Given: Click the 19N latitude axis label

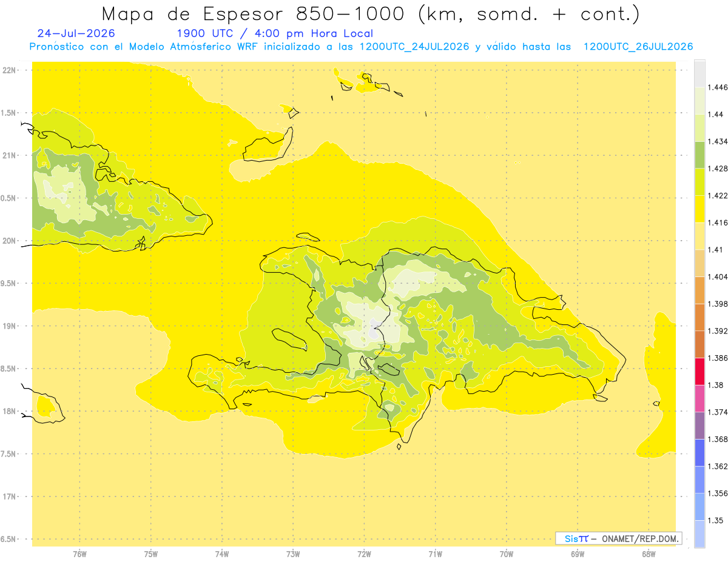Looking at the screenshot, I should [10, 326].
